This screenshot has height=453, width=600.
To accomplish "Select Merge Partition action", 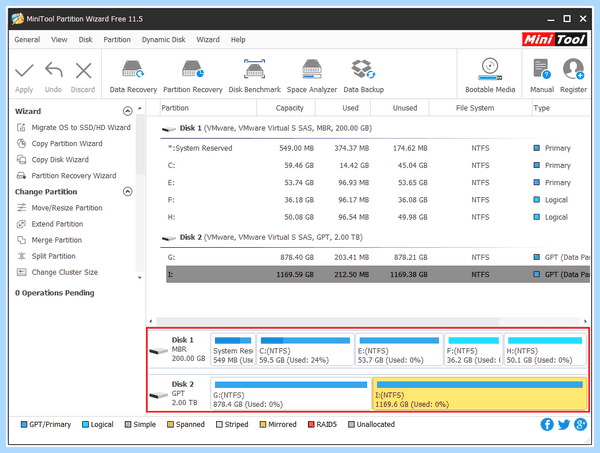I will coord(49,240).
